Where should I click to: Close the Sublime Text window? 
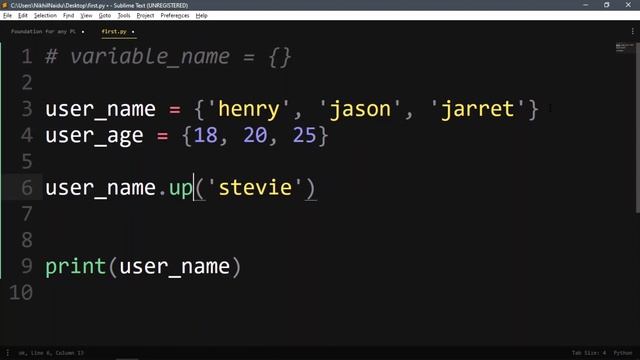pos(628,5)
